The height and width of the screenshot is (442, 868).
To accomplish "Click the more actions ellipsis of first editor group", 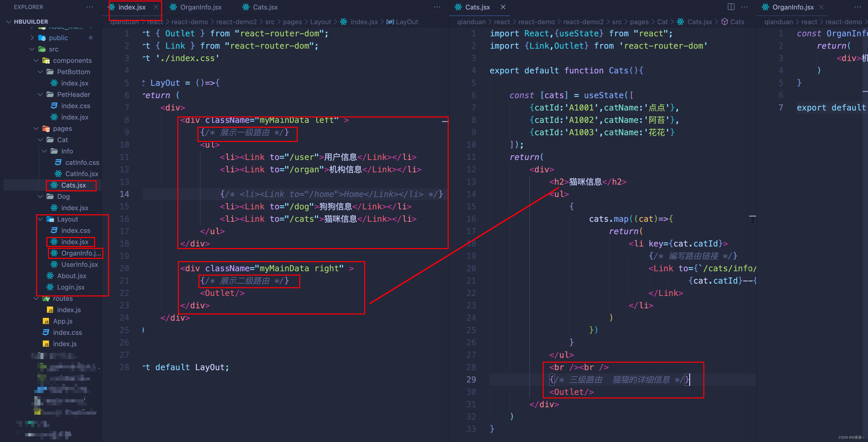I will [x=437, y=7].
